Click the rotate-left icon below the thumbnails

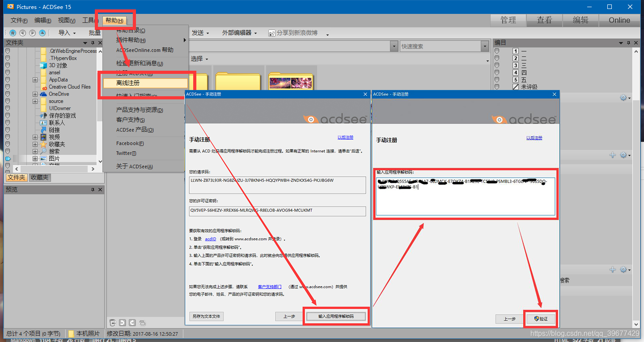[x=123, y=323]
